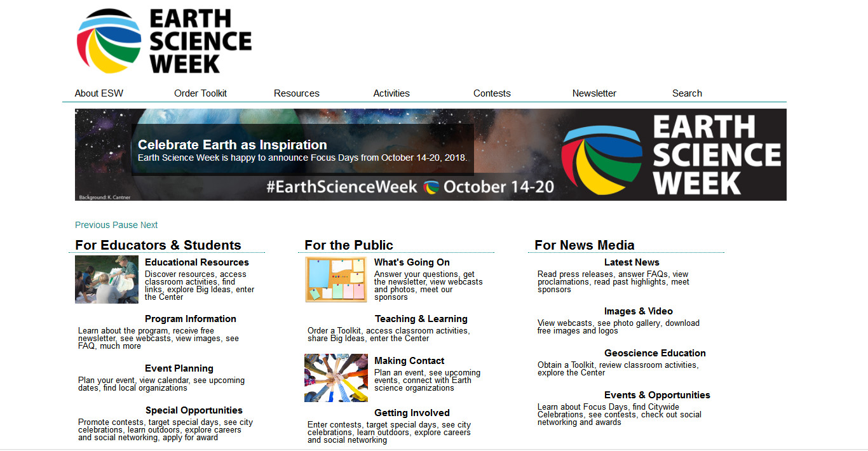Click the #EarthScienceWeek hashtag on the banner
Image resolution: width=868 pixels, height=451 pixels.
tap(342, 187)
